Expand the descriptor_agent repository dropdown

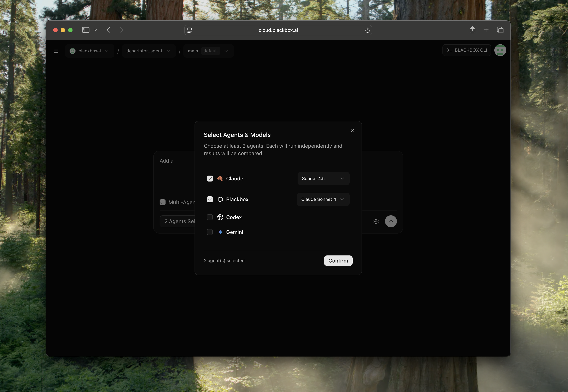click(148, 51)
